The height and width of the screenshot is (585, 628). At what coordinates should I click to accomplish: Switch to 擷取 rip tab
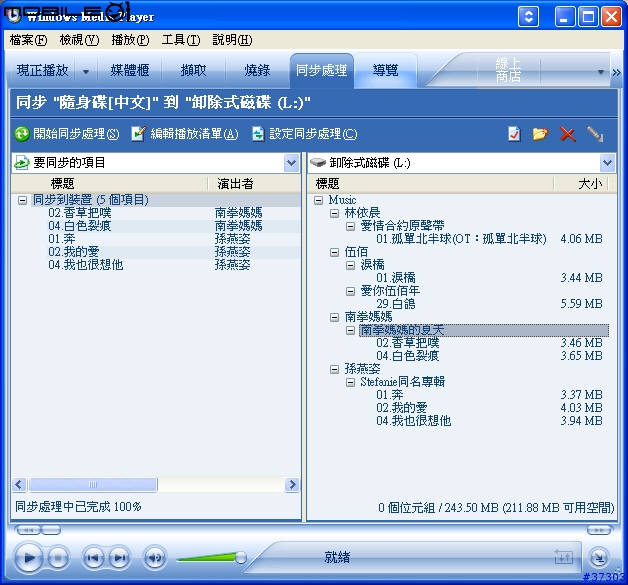point(193,71)
